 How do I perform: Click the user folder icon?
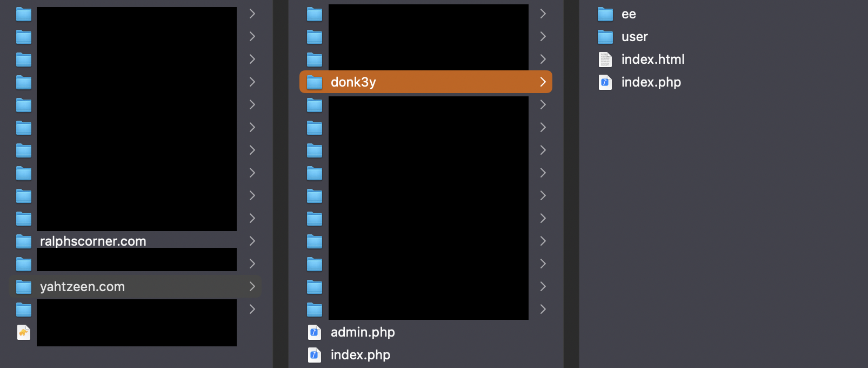[x=605, y=37]
